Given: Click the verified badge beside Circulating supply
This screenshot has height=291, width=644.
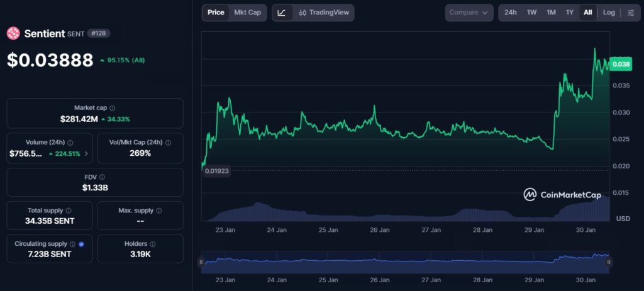Looking at the screenshot, I should [82, 244].
